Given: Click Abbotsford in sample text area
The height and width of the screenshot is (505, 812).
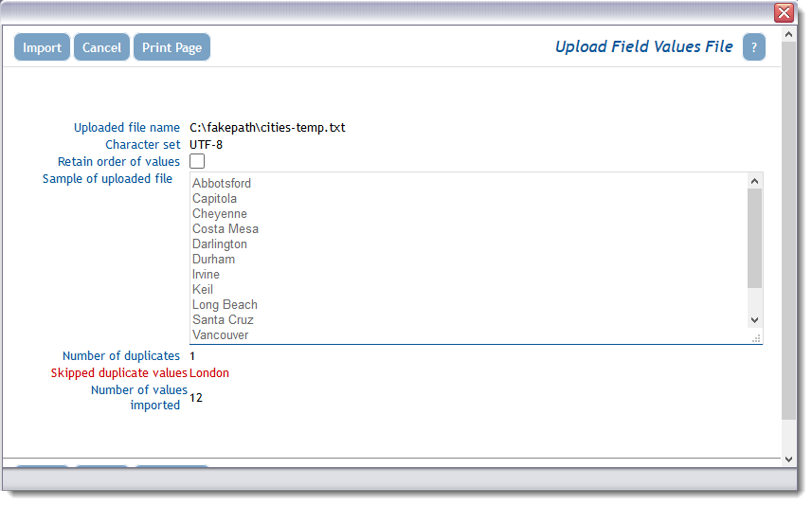Looking at the screenshot, I should point(222,184).
